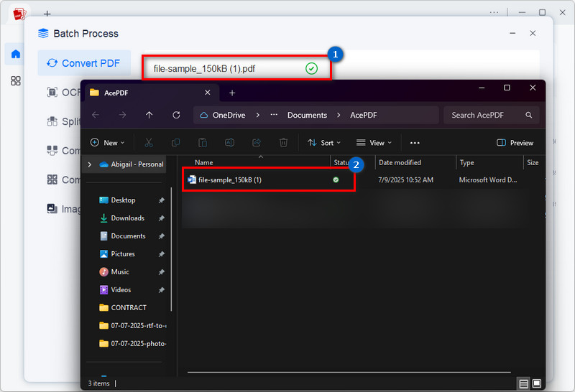
Task: Click the green conversion success checkmark
Action: coord(311,68)
